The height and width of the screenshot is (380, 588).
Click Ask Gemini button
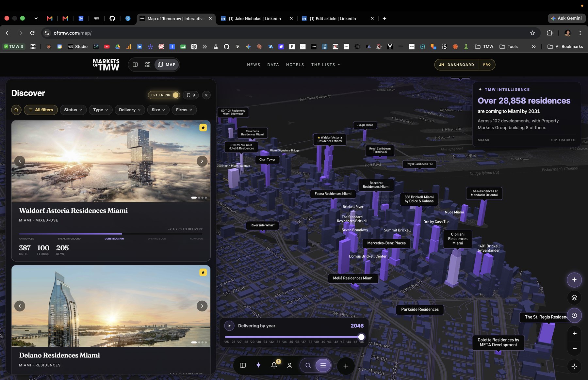566,18
